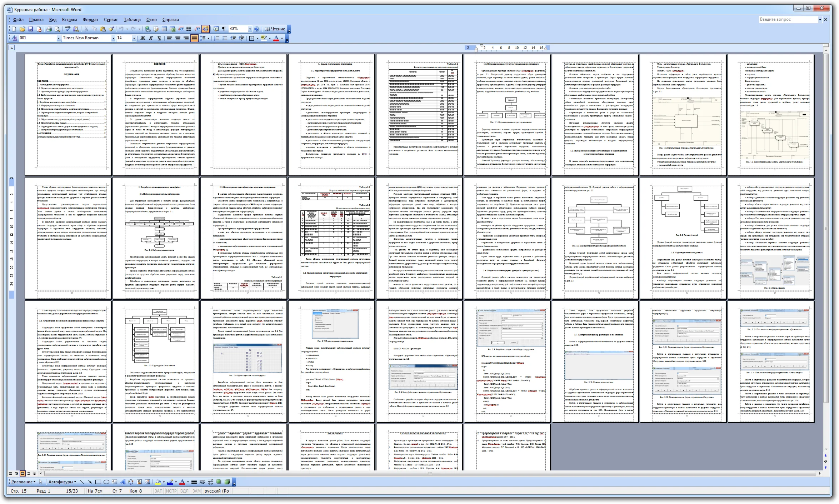This screenshot has width=839, height=504.
Task: Insert WordArt from the Drawing toolbar
Action: click(123, 482)
